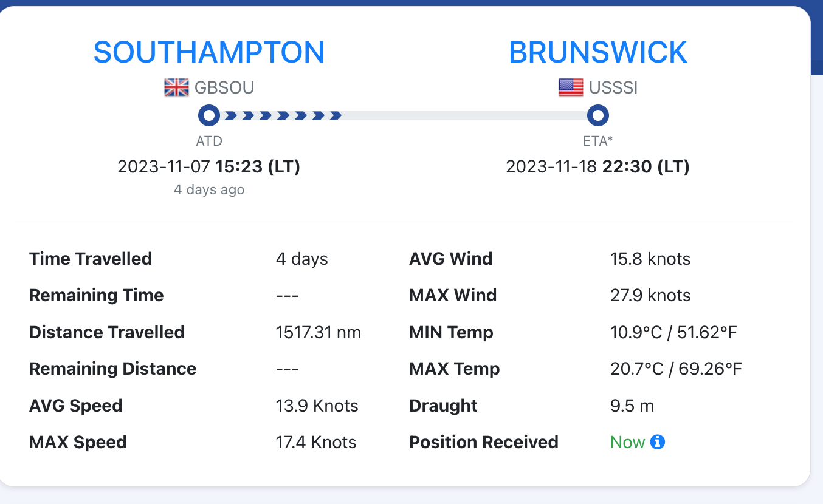Click the GBSOU port code
This screenshot has width=823, height=504.
click(224, 87)
